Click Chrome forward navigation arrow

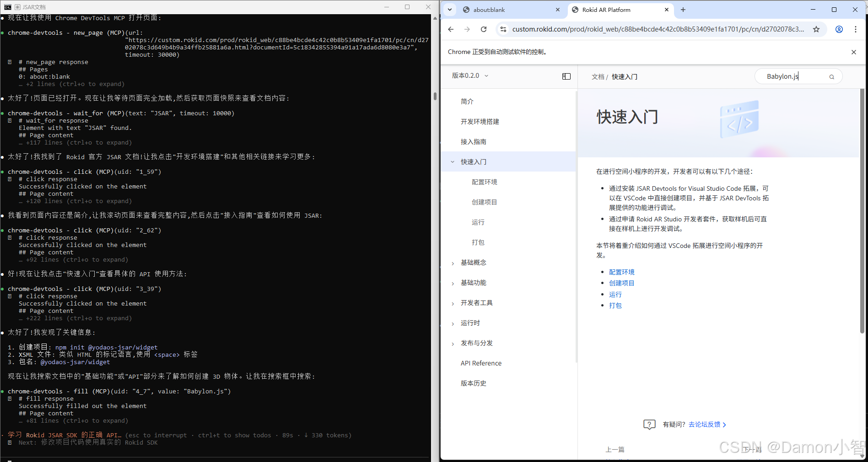tap(467, 29)
